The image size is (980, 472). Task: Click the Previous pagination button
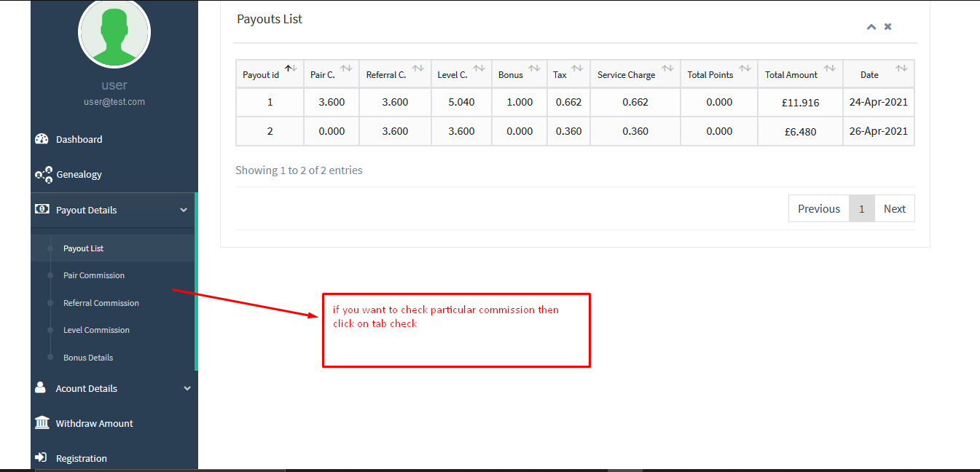(x=818, y=208)
